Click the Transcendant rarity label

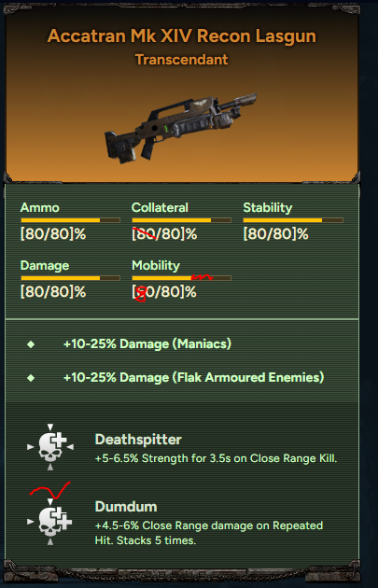pyautogui.click(x=181, y=60)
